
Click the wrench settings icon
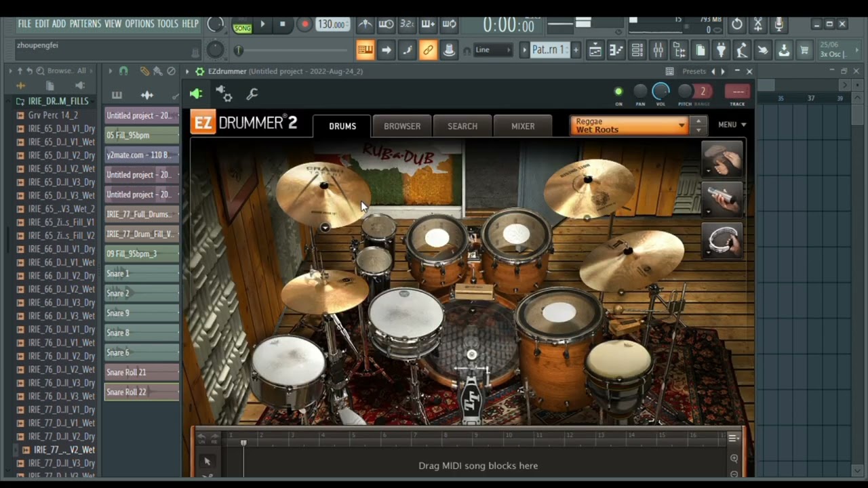coord(252,94)
